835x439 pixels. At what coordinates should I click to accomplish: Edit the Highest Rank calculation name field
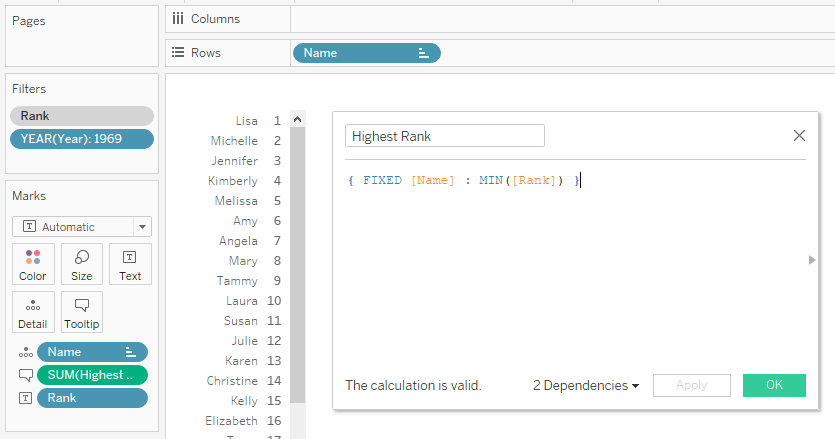(x=444, y=136)
